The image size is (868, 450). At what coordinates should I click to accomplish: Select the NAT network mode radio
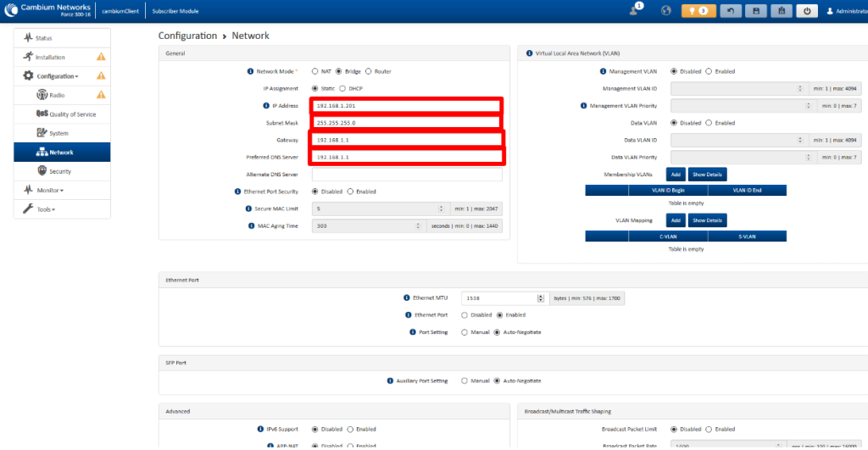click(315, 71)
